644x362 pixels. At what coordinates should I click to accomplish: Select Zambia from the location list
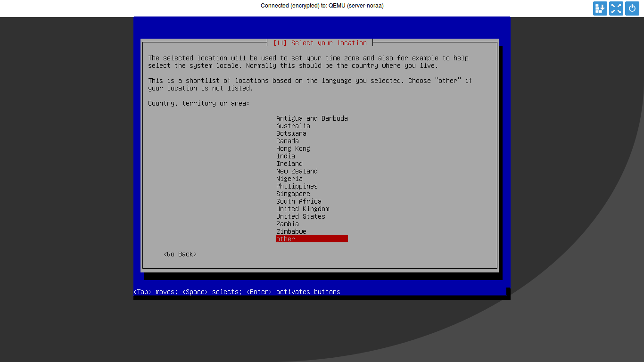coord(287,224)
